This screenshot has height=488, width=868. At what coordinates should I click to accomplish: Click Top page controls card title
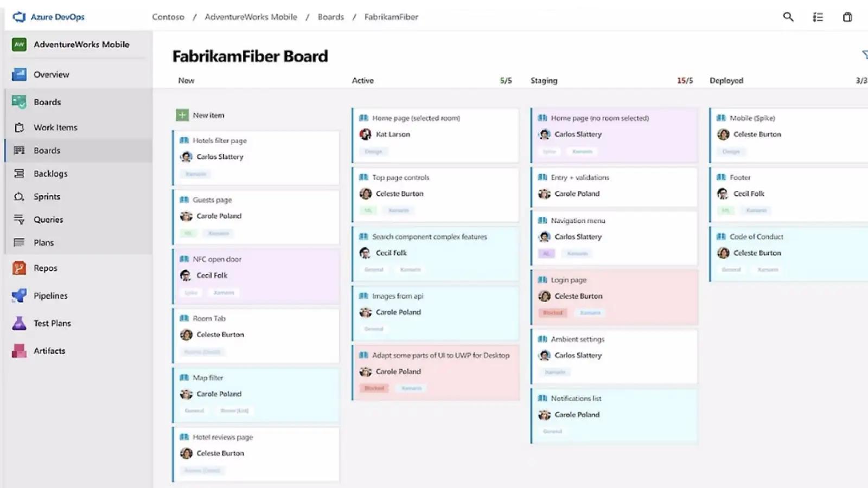pyautogui.click(x=400, y=177)
